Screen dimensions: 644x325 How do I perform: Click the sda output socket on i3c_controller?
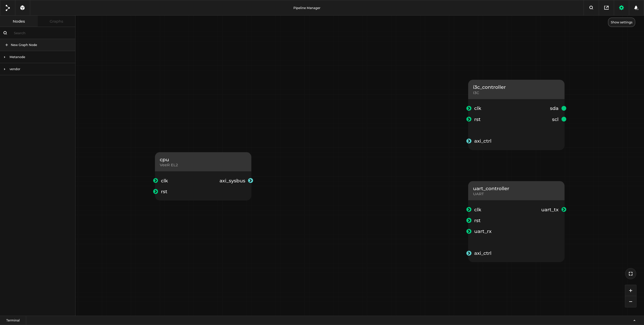pyautogui.click(x=564, y=108)
